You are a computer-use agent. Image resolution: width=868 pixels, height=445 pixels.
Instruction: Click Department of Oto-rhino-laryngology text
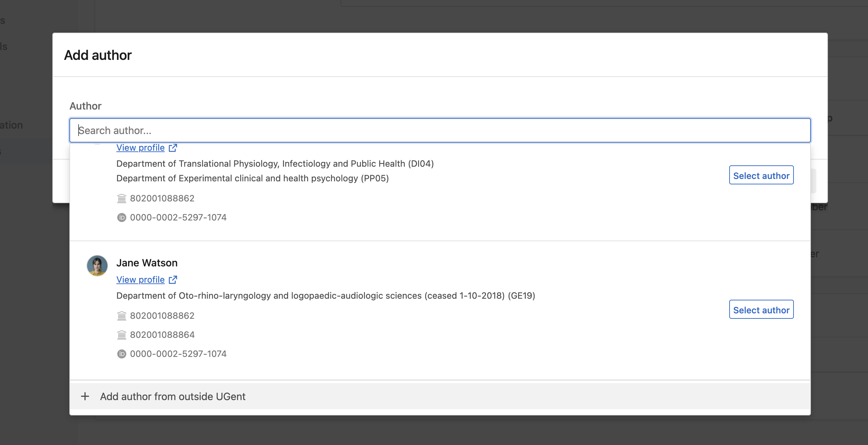click(325, 296)
